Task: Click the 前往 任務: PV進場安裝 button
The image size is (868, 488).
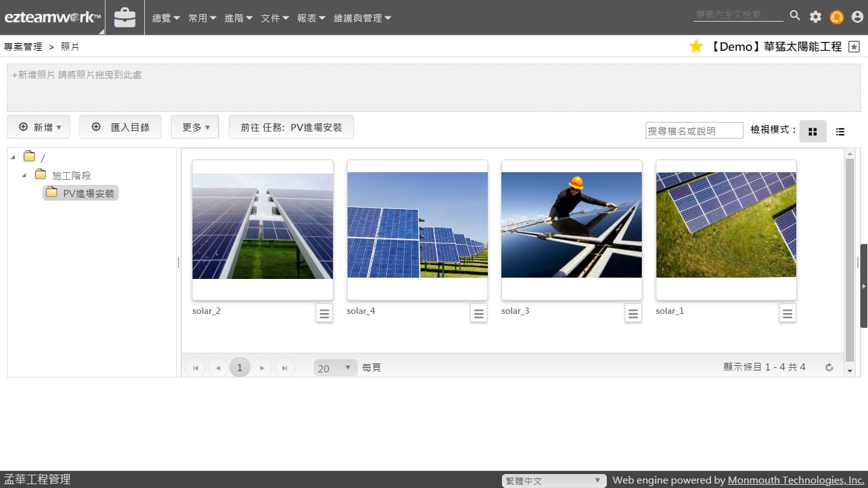Action: tap(291, 127)
